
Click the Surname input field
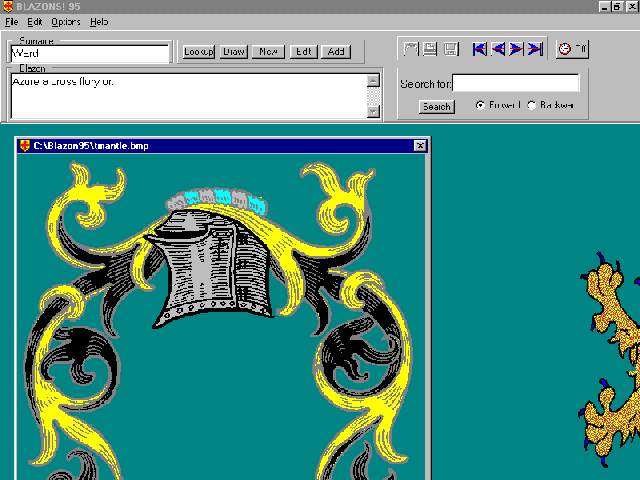[89, 53]
